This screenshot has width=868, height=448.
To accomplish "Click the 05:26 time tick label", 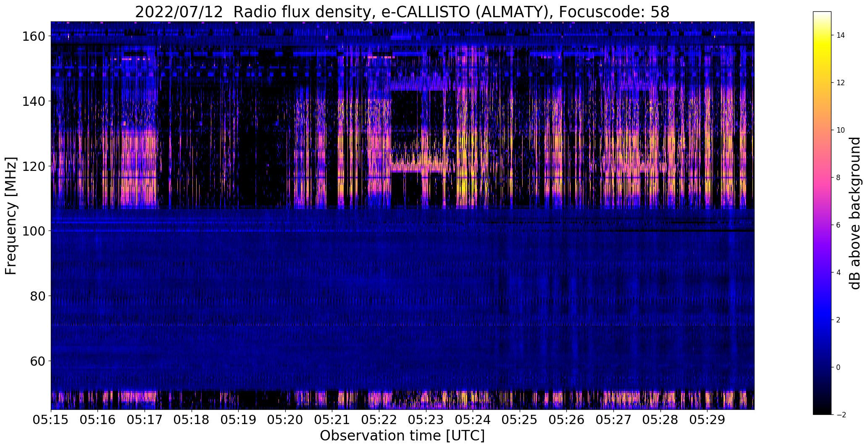I will (x=567, y=420).
